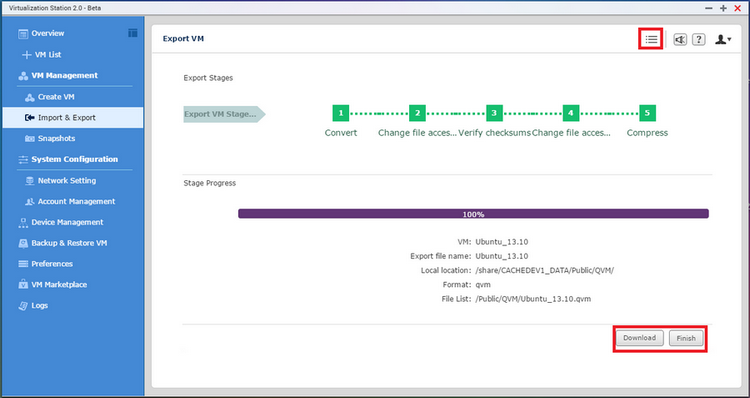
Task: Click the VM Marketplace bag icon
Action: [x=23, y=285]
